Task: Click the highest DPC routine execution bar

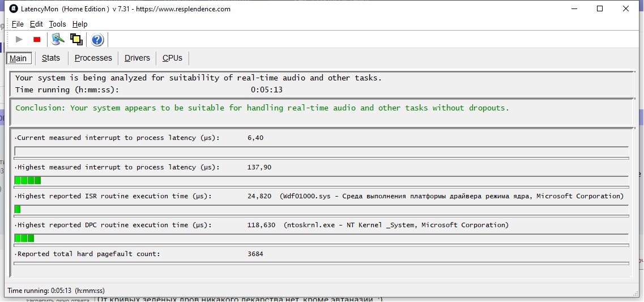Action: coord(24,238)
